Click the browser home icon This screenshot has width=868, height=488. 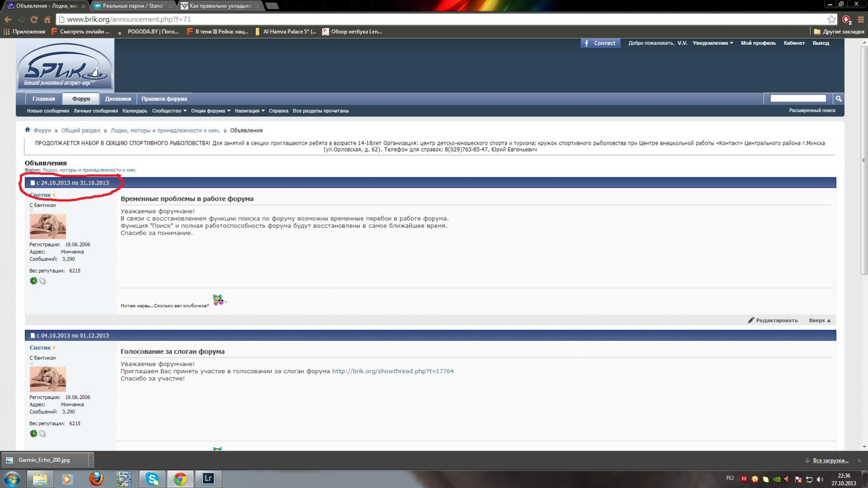[x=47, y=19]
